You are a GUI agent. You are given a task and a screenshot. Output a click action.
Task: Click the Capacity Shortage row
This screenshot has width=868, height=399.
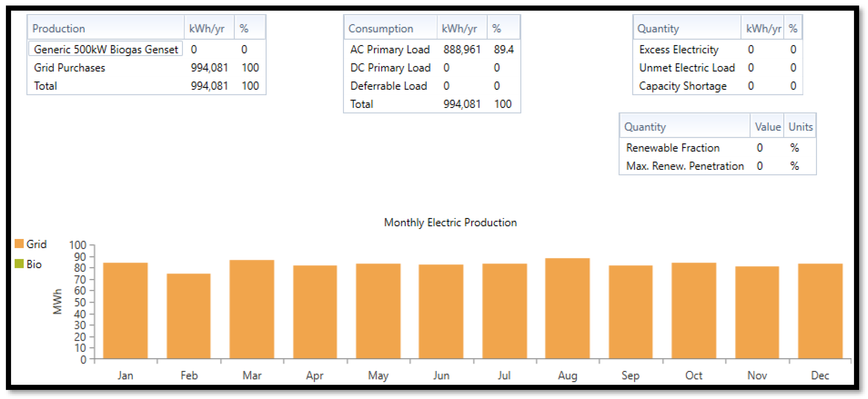(x=683, y=86)
